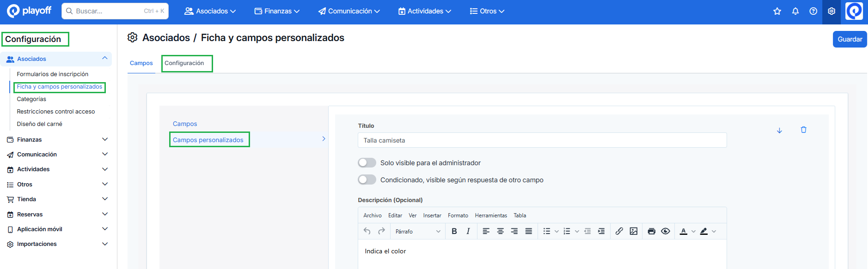Image resolution: width=868 pixels, height=269 pixels.
Task: Click the playoff logo in header
Action: (x=29, y=11)
